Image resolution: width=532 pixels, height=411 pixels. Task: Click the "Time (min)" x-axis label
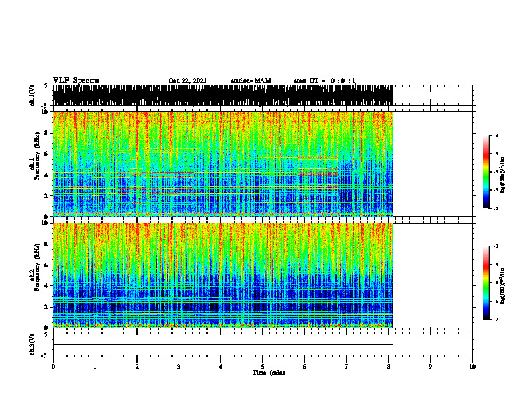pyautogui.click(x=269, y=373)
